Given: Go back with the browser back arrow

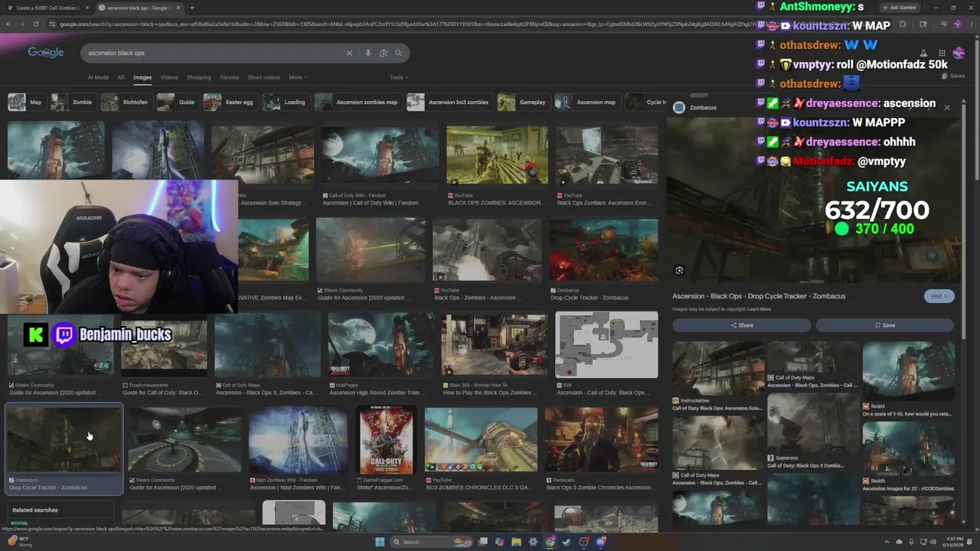Looking at the screenshot, I should point(8,24).
